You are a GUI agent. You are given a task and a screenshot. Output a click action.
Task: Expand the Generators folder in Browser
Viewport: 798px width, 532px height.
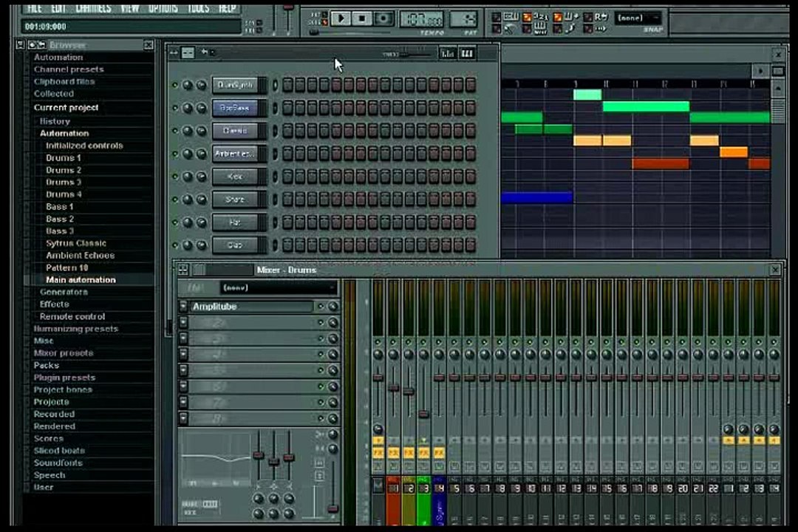pos(64,292)
